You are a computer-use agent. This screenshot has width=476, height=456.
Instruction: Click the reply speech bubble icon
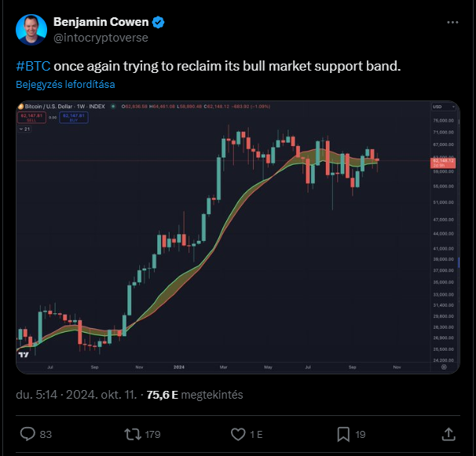(x=27, y=434)
